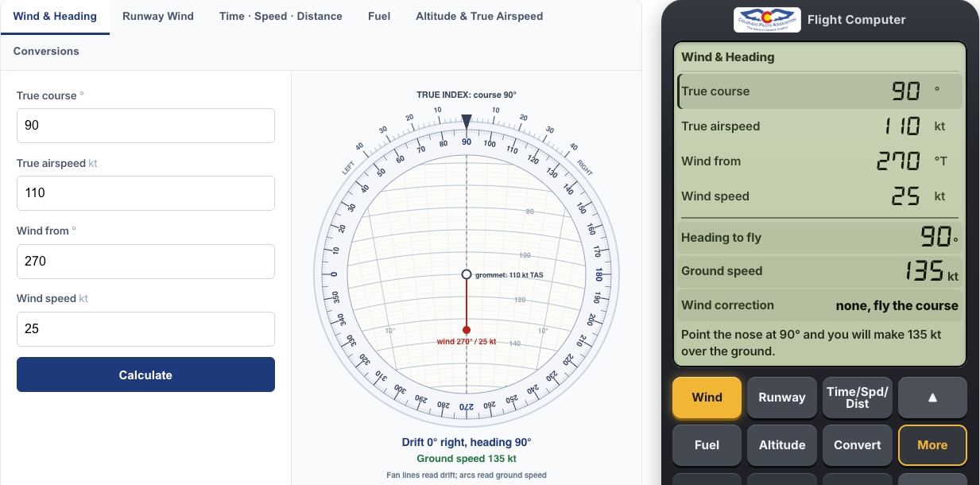980x485 pixels.
Task: Edit the True airspeed field
Action: click(145, 193)
